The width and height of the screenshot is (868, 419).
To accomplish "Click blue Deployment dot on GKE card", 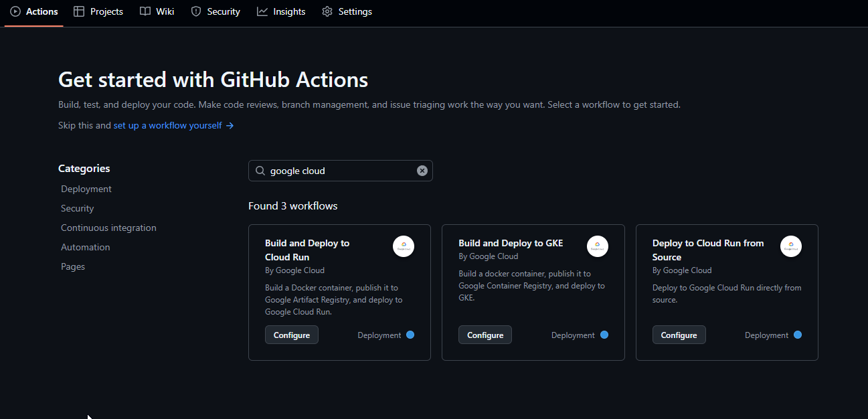I will pyautogui.click(x=604, y=335).
